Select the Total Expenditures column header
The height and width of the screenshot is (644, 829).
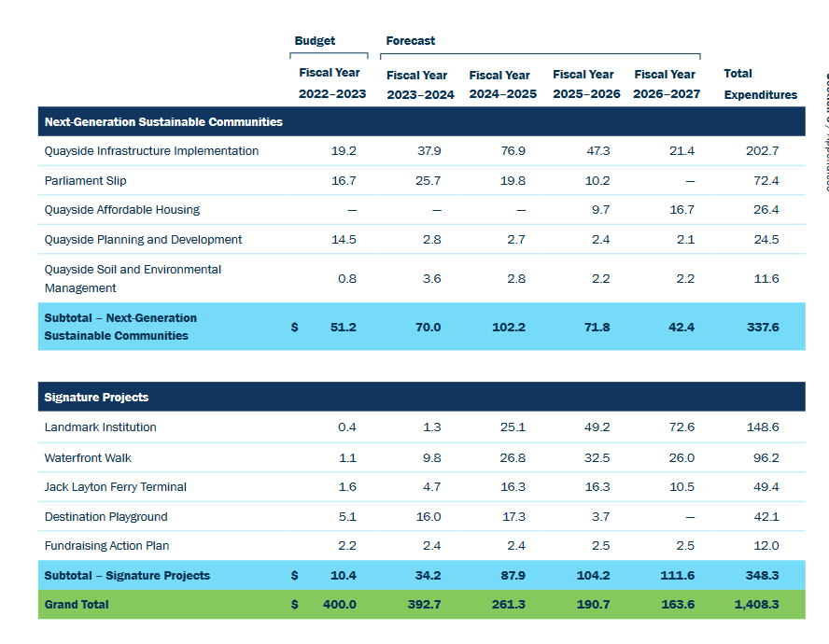pyautogui.click(x=760, y=84)
